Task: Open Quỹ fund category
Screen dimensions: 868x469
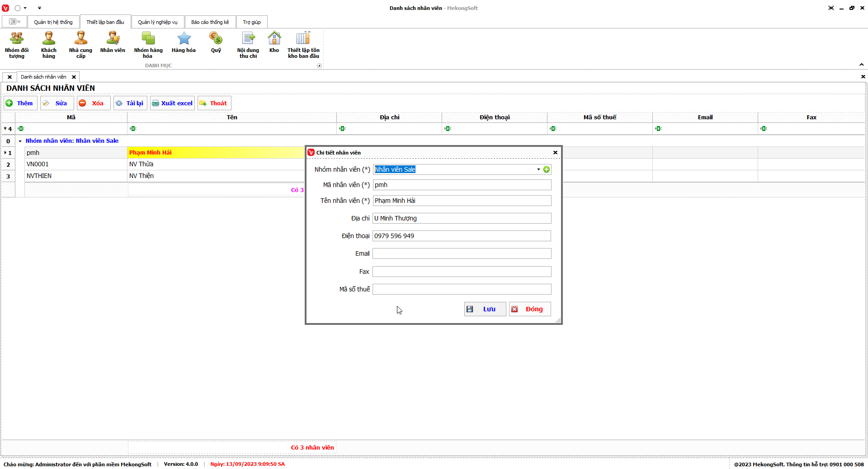Action: coord(216,42)
